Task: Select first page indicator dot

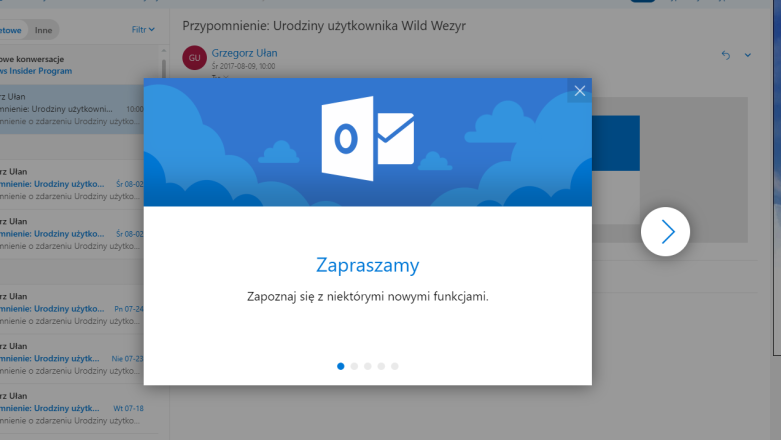Action: pyautogui.click(x=341, y=366)
